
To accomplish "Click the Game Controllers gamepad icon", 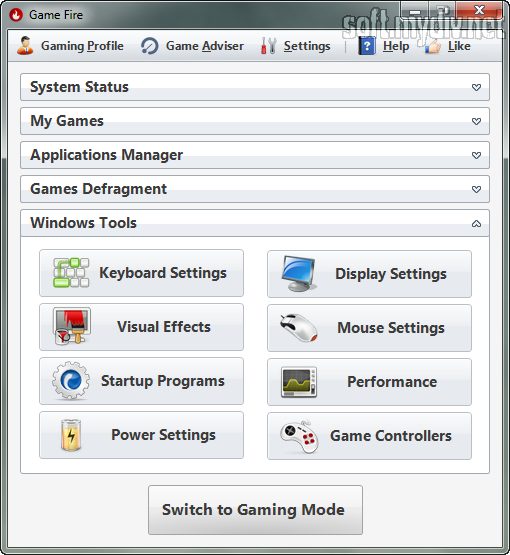I will (x=299, y=436).
